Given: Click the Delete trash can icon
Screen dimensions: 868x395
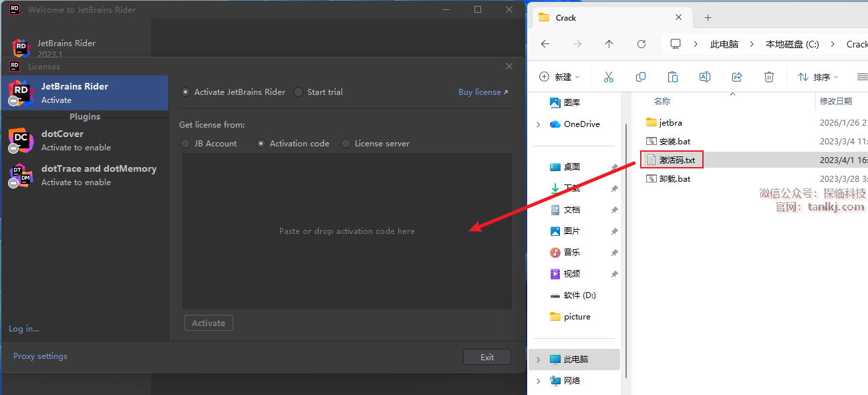Looking at the screenshot, I should tap(769, 77).
